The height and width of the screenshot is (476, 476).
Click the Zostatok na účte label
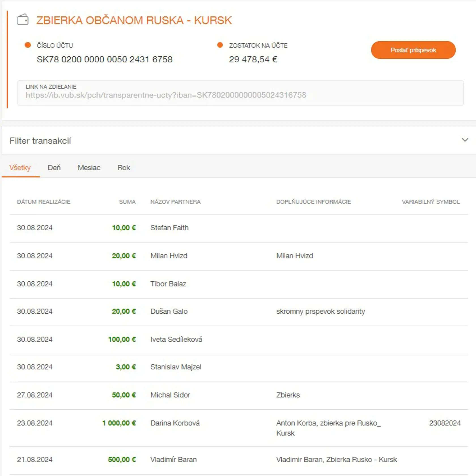pos(258,45)
